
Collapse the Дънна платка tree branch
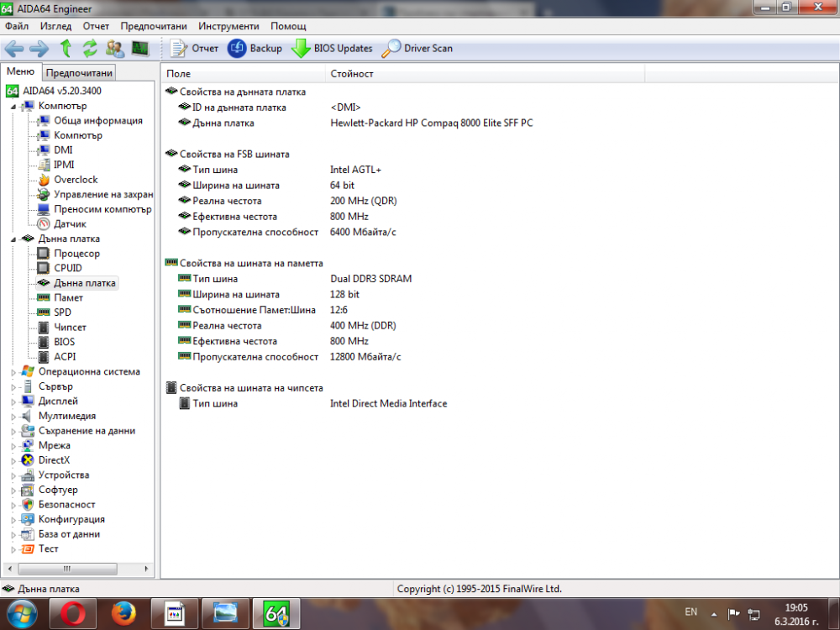pyautogui.click(x=13, y=239)
